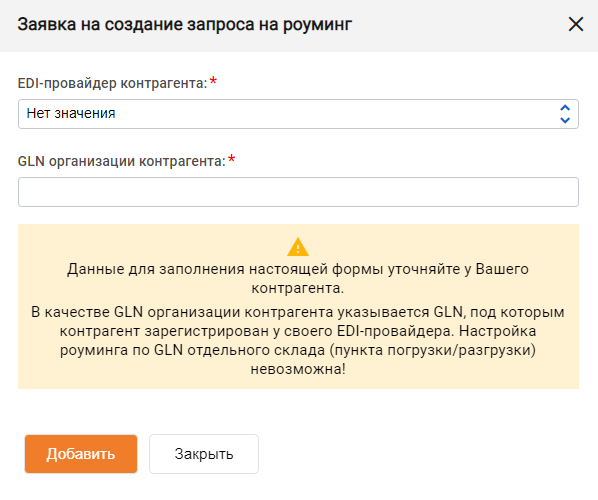The image size is (598, 500).
Task: Click the red asterisk beside GLN label
Action: 231,159
